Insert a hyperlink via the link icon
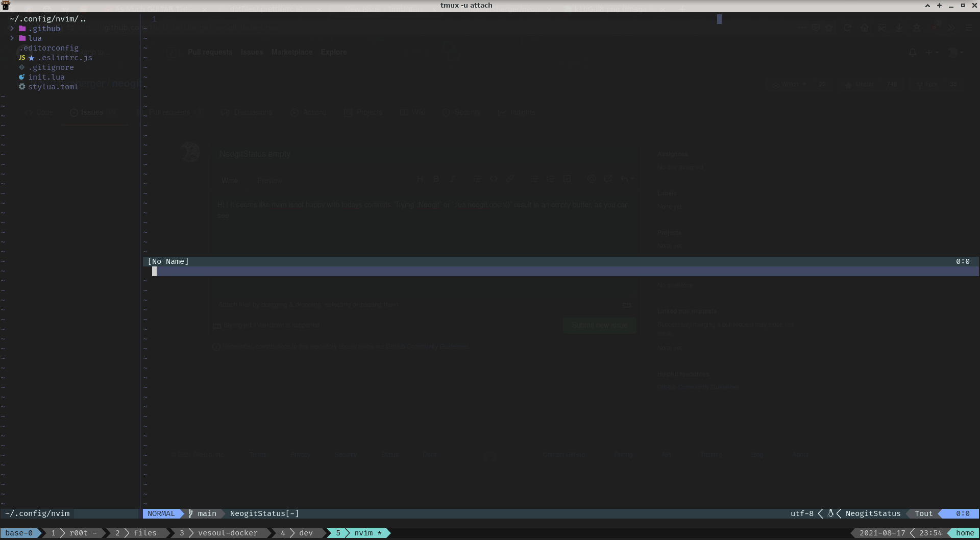 coord(510,179)
